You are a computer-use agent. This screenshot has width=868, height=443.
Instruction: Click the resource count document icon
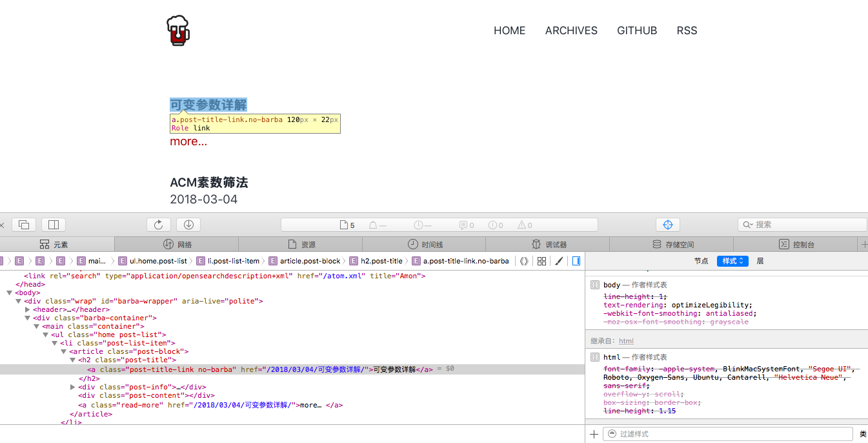(344, 225)
